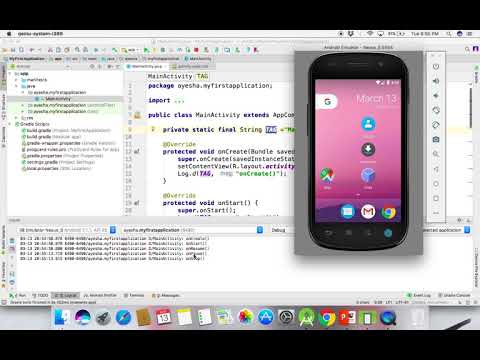Image resolution: width=480 pixels, height=360 pixels.
Task: Click Cut scissors icon in toolbar
Action: [50, 50]
